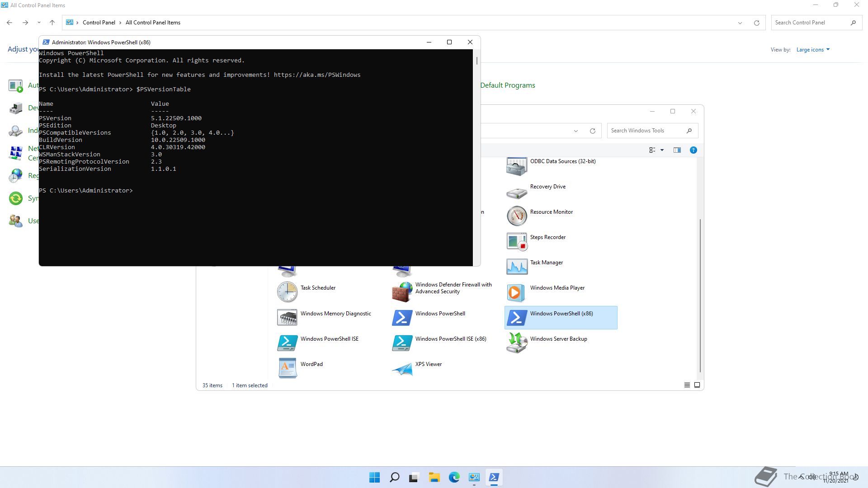Open the Windows Media Player icon
Image resolution: width=868 pixels, height=488 pixels.
pyautogui.click(x=517, y=292)
